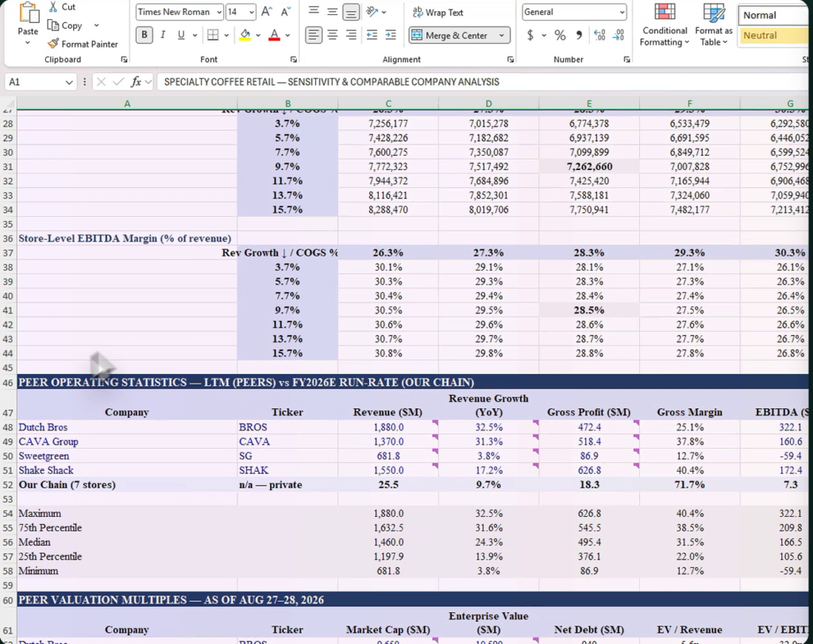This screenshot has width=813, height=644.
Task: Toggle Wrap Text on
Action: [437, 13]
